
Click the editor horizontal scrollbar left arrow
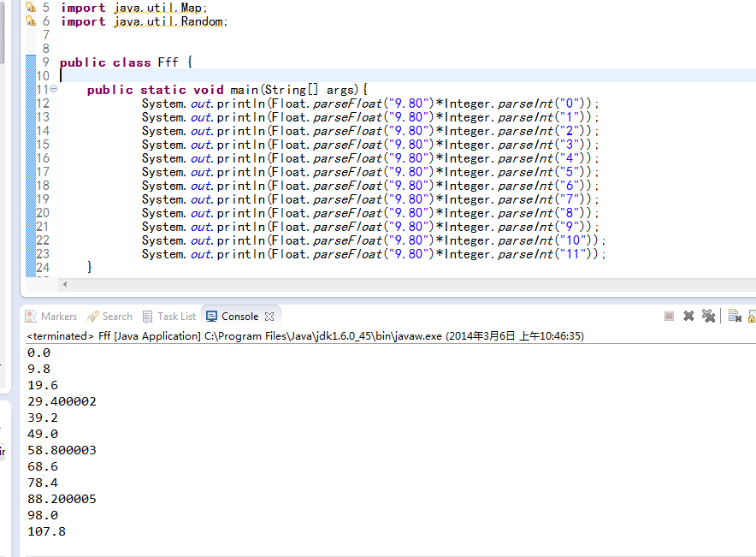click(64, 284)
